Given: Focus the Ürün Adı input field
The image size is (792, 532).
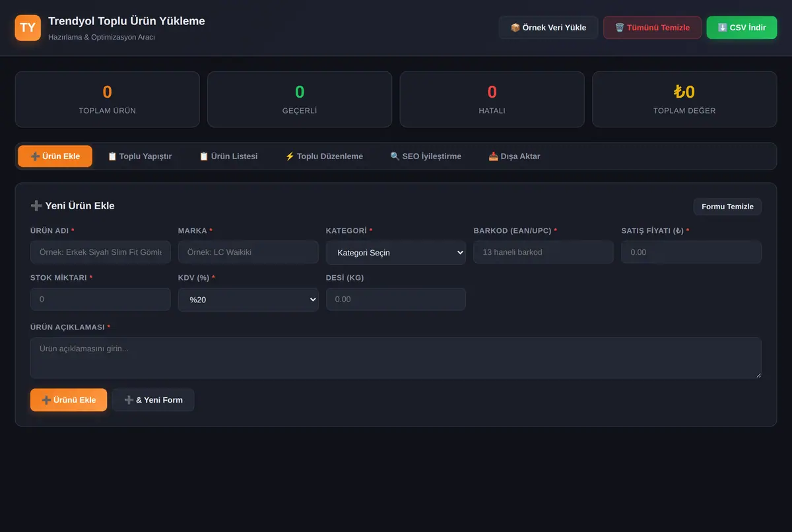Looking at the screenshot, I should 100,252.
